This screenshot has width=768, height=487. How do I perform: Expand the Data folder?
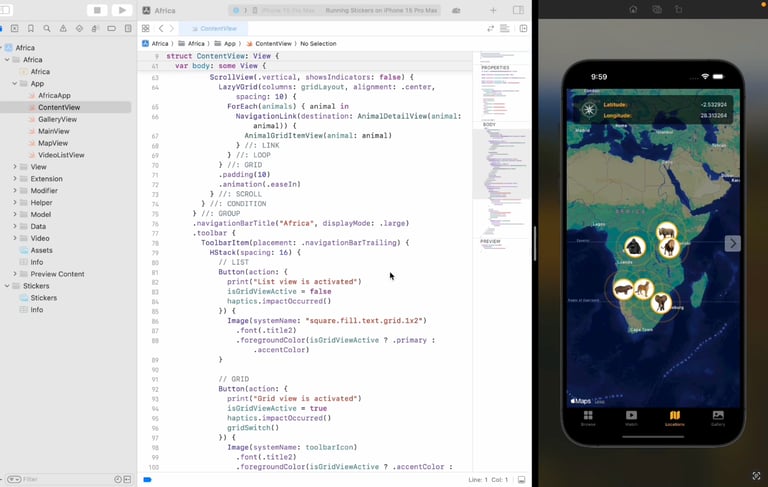pos(15,226)
